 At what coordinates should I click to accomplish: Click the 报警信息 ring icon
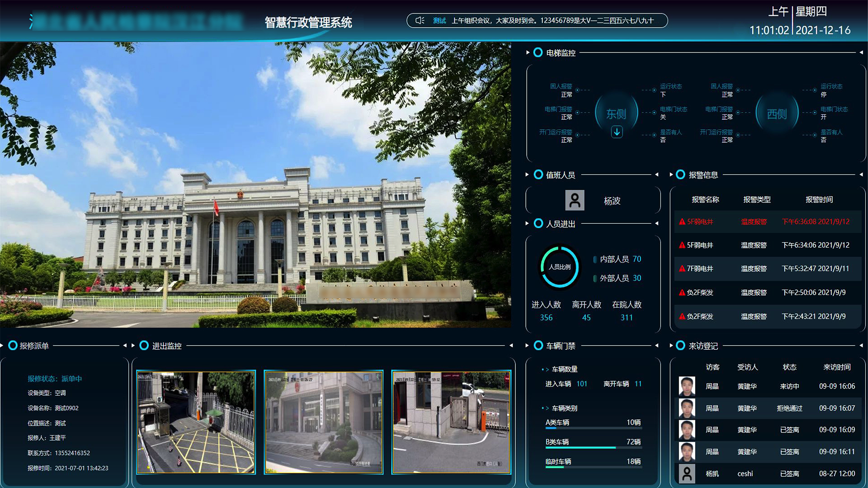680,174
